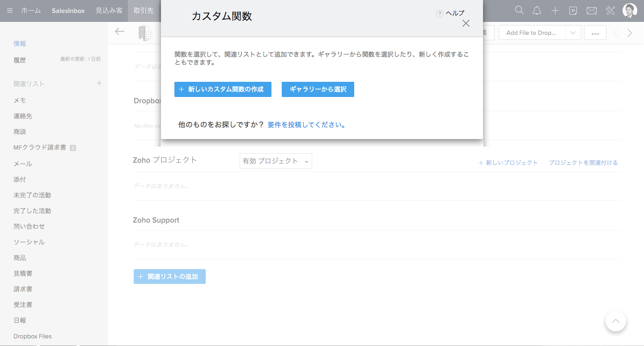Open the more options ellipsis button
This screenshot has width=644, height=346.
pos(595,33)
